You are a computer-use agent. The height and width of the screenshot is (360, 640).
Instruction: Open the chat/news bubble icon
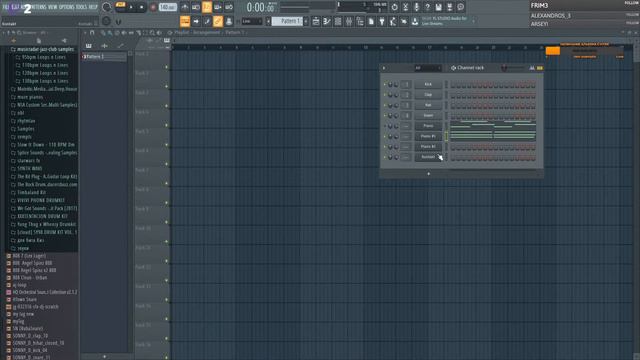click(x=460, y=7)
